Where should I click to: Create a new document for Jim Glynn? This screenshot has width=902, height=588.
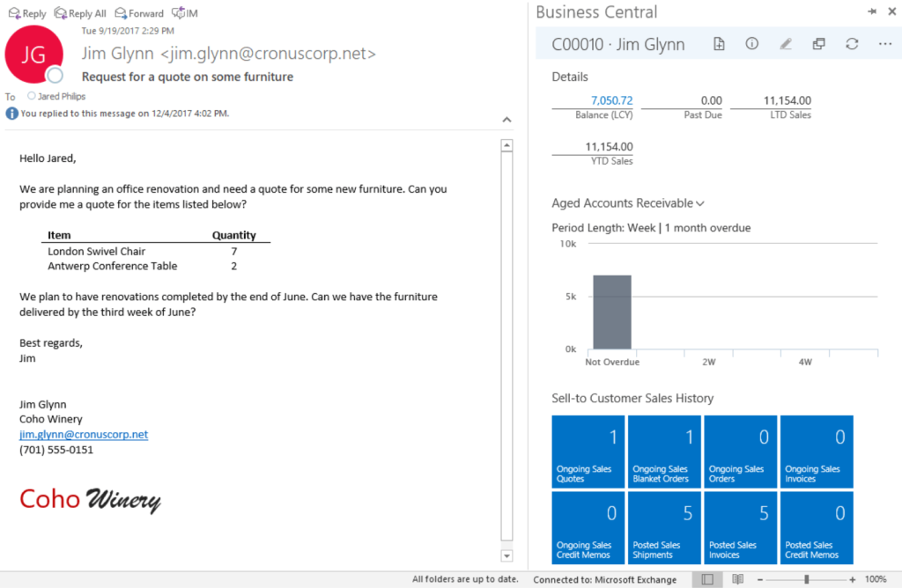(718, 42)
